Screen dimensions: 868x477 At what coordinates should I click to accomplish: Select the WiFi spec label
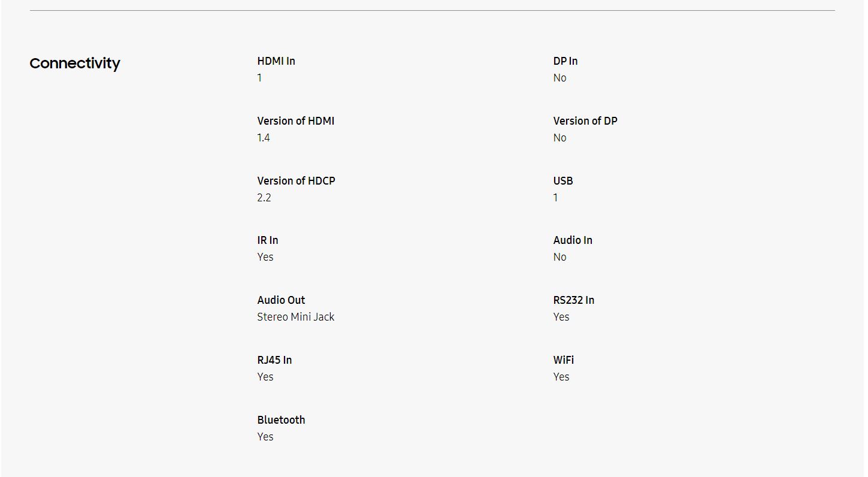click(563, 360)
